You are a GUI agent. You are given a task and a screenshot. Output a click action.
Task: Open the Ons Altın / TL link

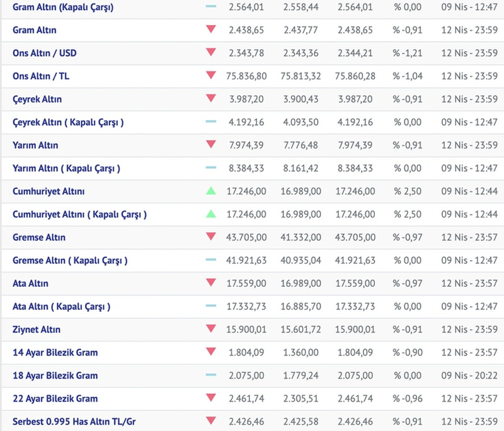click(x=42, y=76)
